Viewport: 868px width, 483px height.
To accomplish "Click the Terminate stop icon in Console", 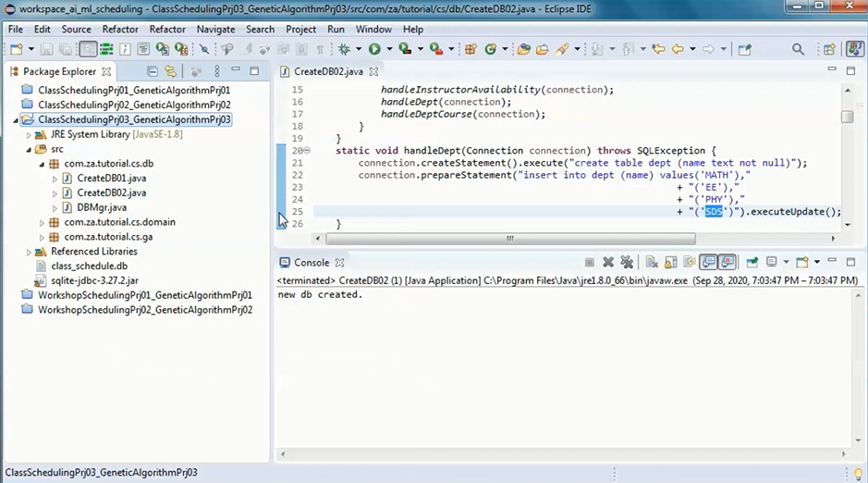I will click(590, 262).
